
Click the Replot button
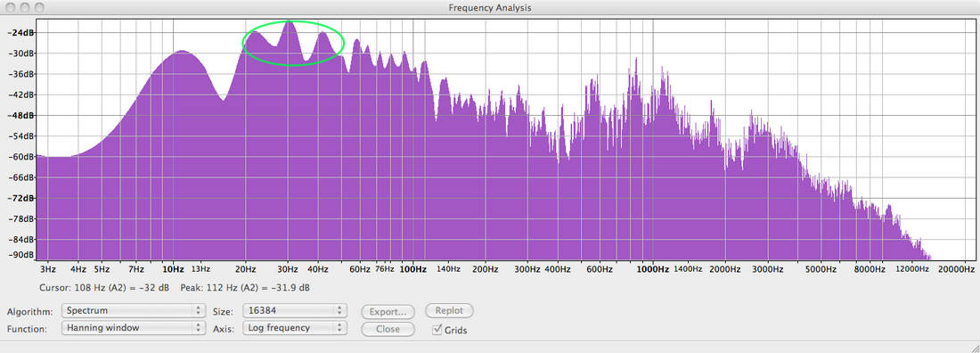449,310
